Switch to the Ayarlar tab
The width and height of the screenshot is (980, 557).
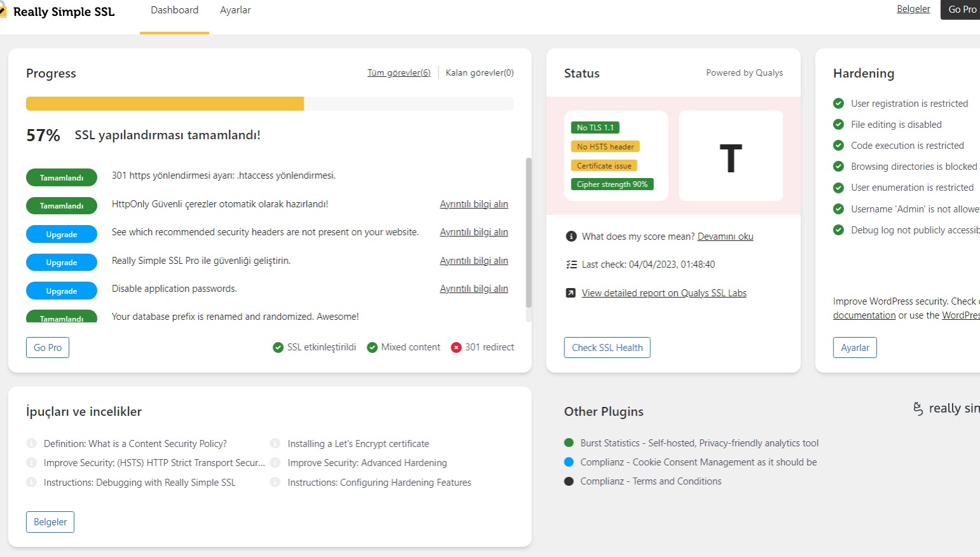tap(235, 10)
